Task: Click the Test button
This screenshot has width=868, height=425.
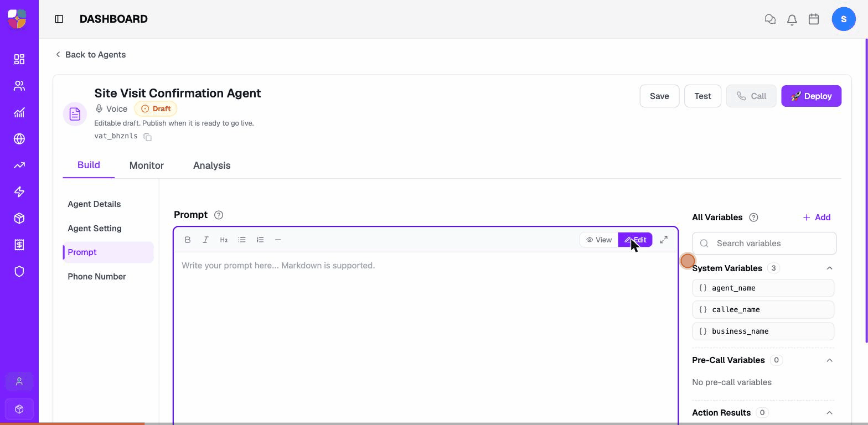Action: click(x=702, y=96)
